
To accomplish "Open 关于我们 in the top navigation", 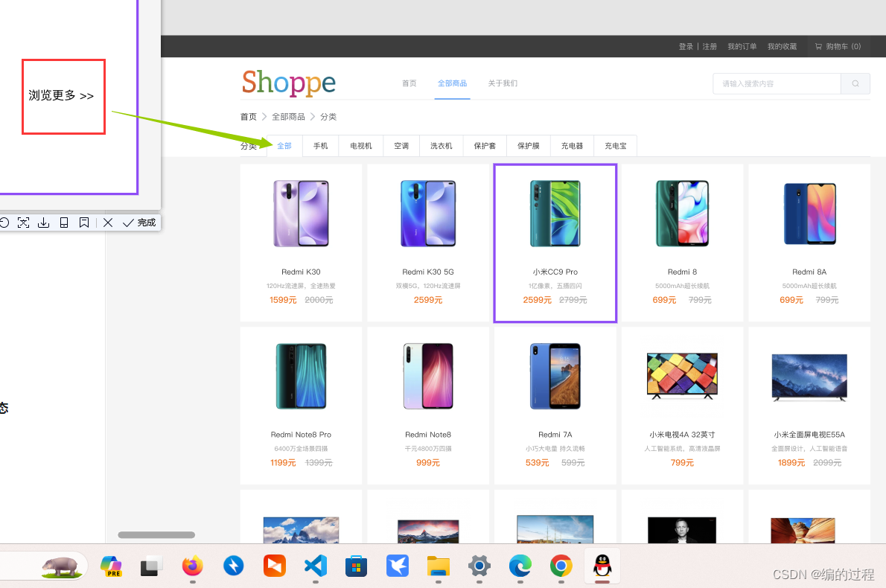I will pos(503,83).
